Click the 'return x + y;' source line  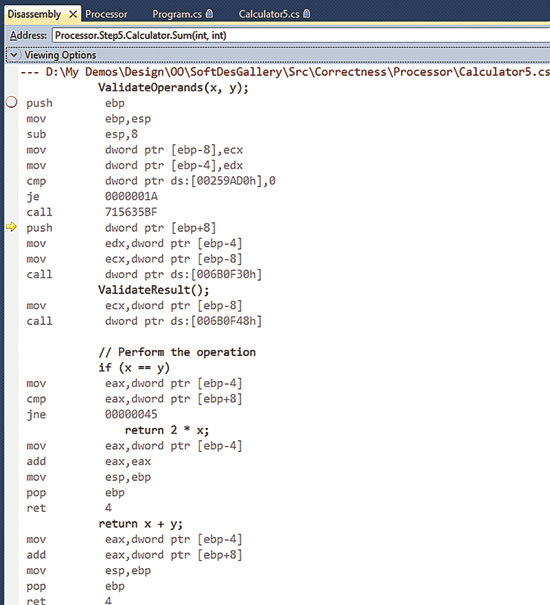[140, 524]
